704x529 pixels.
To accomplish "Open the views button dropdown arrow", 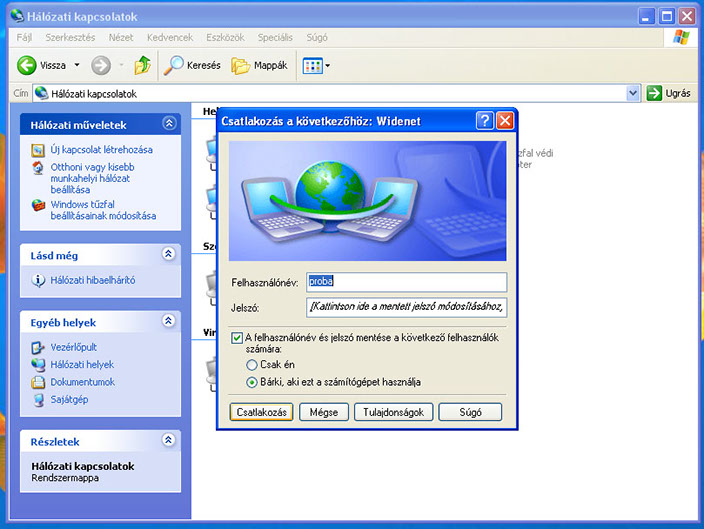I will 327,66.
